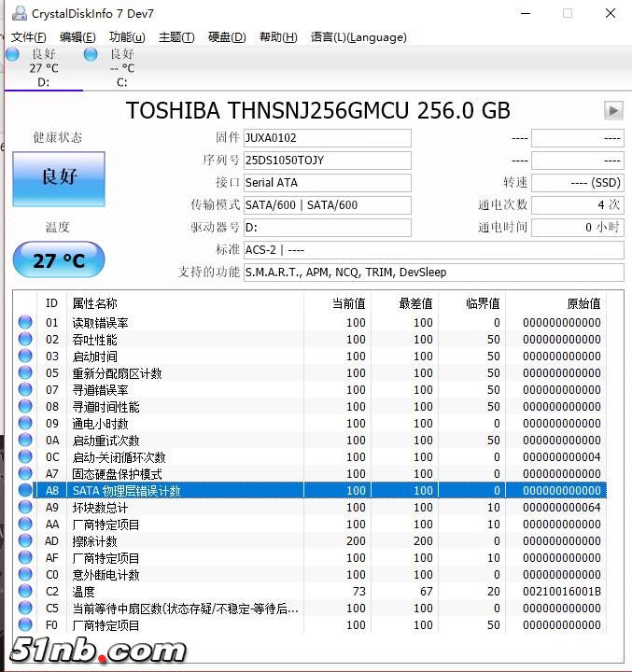Select the 坏块数总计 attribute row
The height and width of the screenshot is (672, 632).
(187, 508)
